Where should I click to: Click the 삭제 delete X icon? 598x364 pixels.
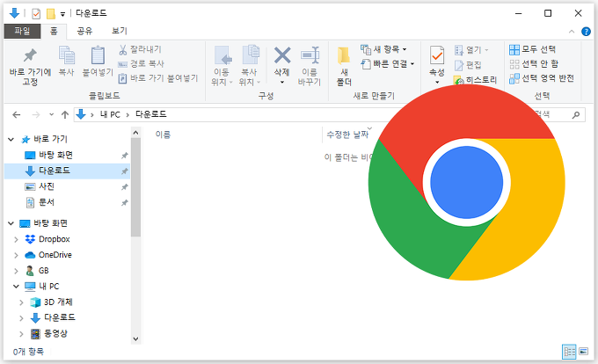[x=282, y=55]
